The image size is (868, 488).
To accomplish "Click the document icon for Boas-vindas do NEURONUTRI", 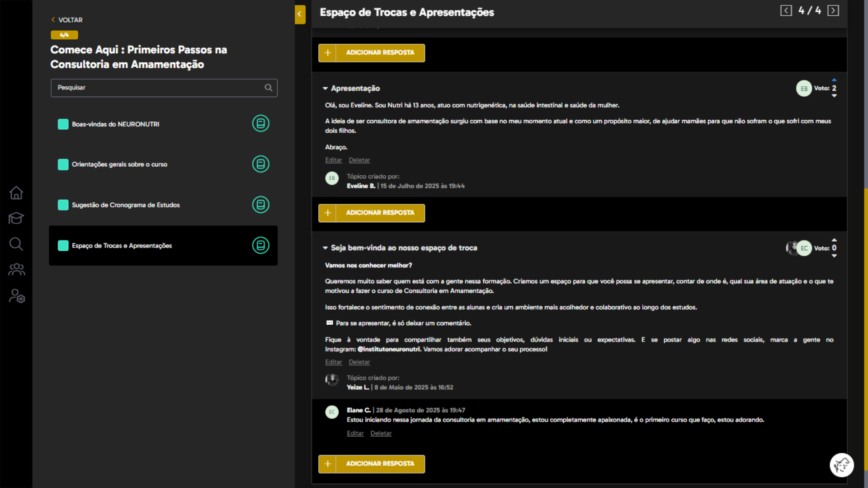I will point(260,123).
